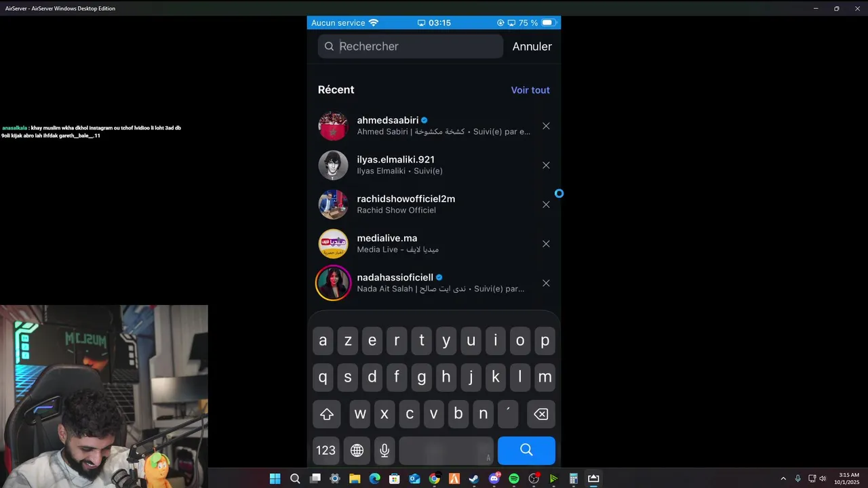Click the magnifier icon inside Rechercher field
868x488 pixels.
[329, 46]
